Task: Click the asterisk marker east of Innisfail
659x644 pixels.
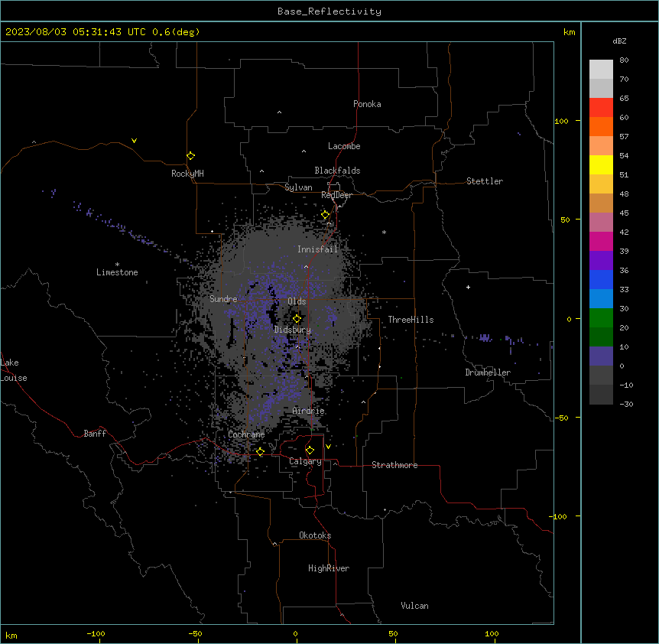Action: point(384,232)
